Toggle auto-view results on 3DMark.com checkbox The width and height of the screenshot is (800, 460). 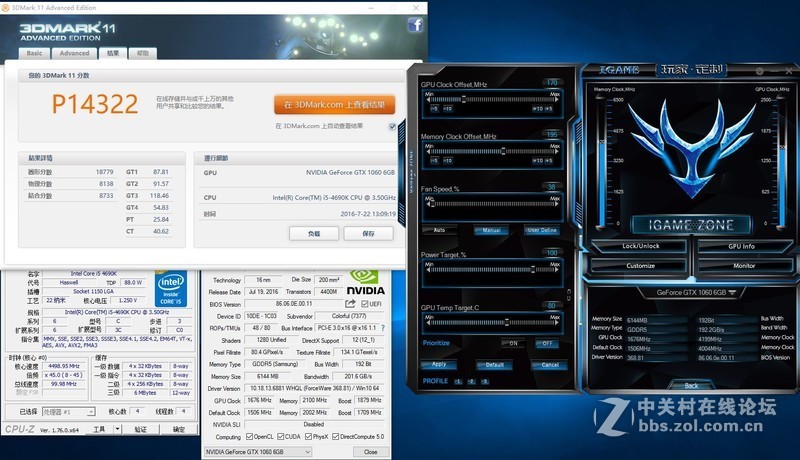(392, 126)
